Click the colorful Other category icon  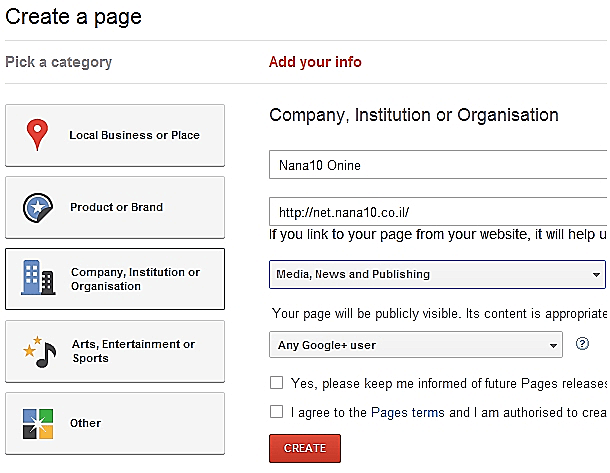coord(38,423)
